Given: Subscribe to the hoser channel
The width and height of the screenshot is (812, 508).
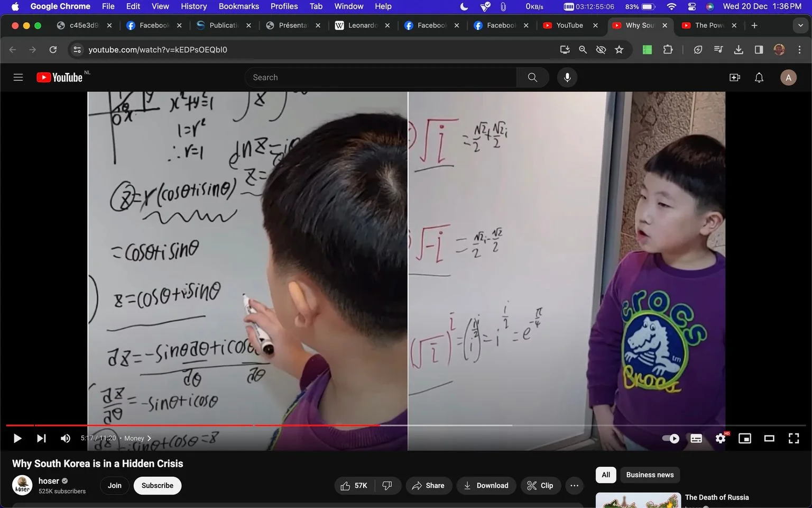Looking at the screenshot, I should coord(158,485).
